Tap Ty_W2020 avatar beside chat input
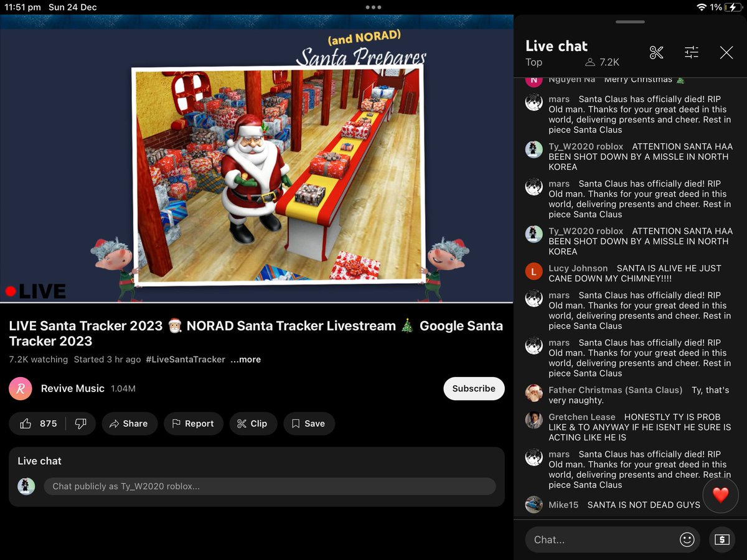The image size is (747, 560). 26,486
